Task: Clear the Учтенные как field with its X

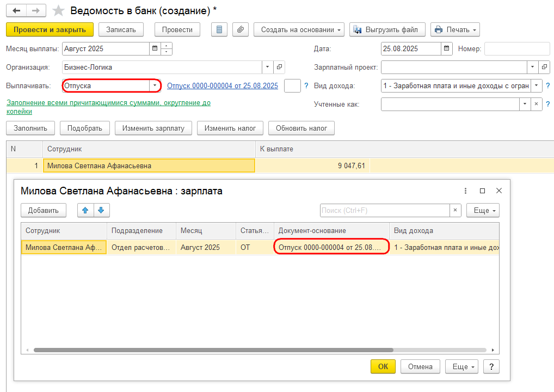Action: (537, 105)
